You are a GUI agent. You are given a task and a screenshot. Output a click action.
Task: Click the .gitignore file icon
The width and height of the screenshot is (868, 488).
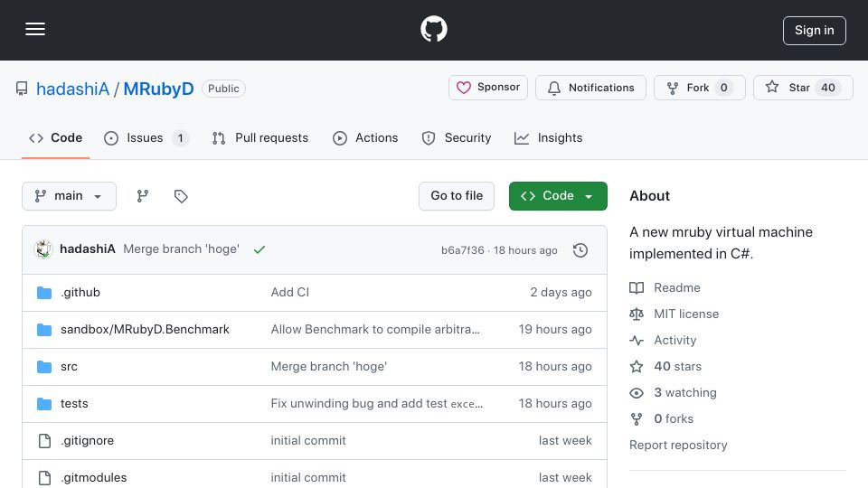(44, 440)
